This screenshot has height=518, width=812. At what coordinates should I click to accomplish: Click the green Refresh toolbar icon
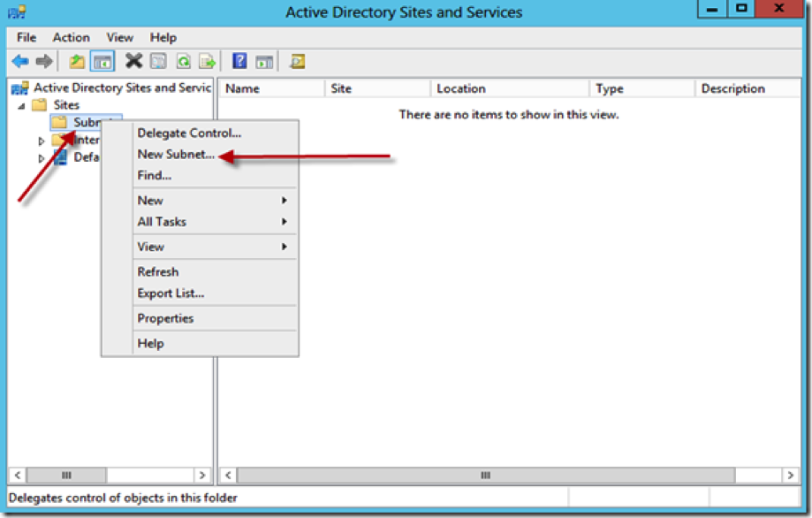pos(183,62)
